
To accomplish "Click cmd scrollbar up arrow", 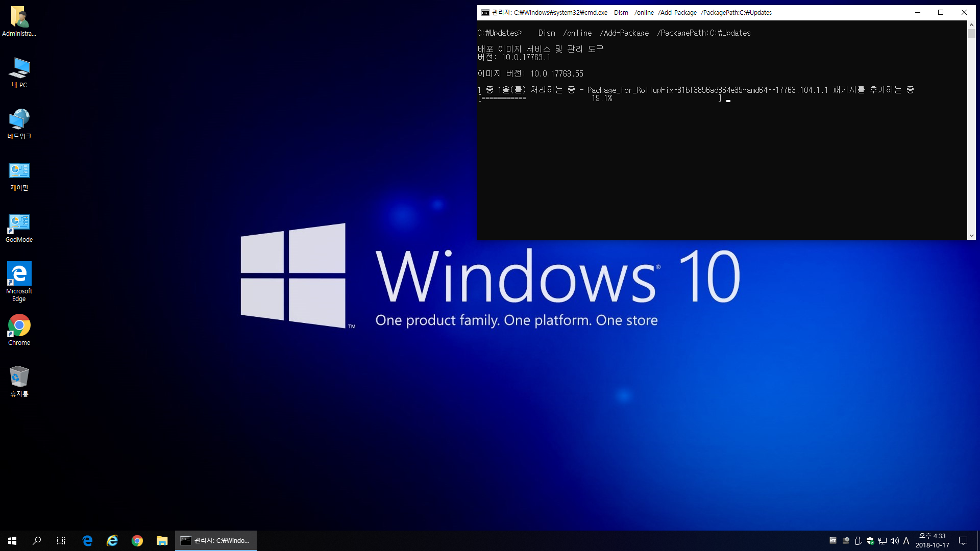I will tap(971, 24).
